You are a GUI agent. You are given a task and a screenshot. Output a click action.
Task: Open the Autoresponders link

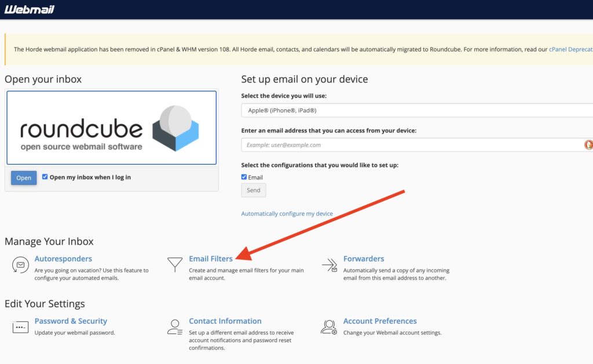[x=63, y=259]
